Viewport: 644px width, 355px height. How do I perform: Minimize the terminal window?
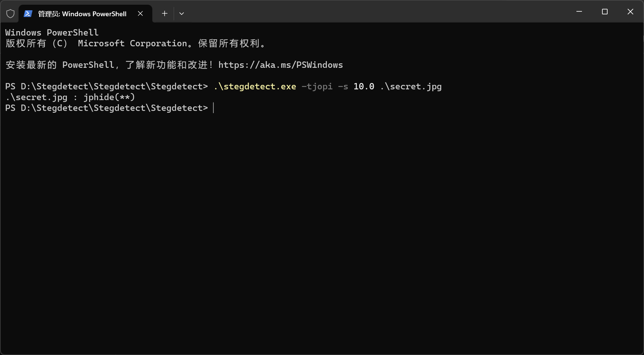[579, 12]
